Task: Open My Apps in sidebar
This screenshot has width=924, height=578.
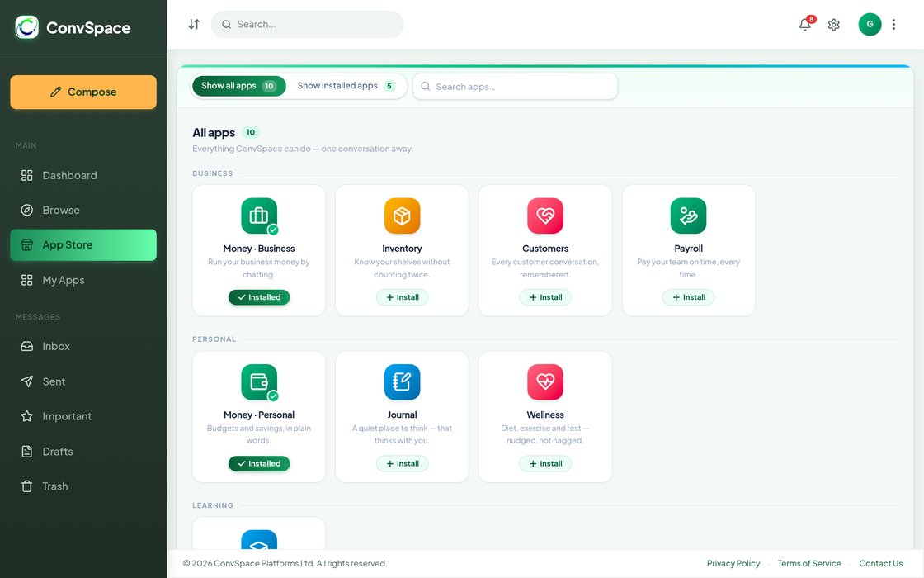Action: 83,280
